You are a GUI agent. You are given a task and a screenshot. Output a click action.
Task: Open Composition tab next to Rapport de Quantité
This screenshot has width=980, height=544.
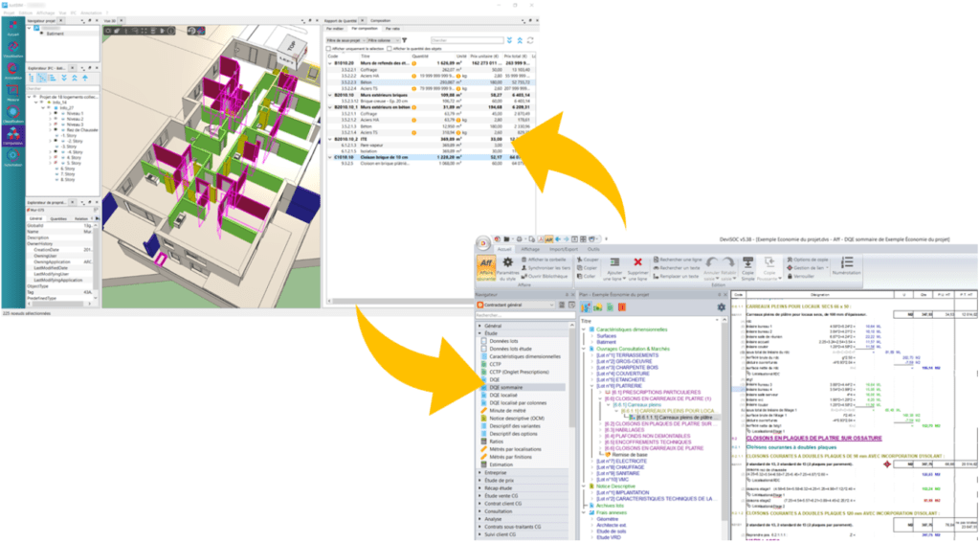click(x=380, y=21)
